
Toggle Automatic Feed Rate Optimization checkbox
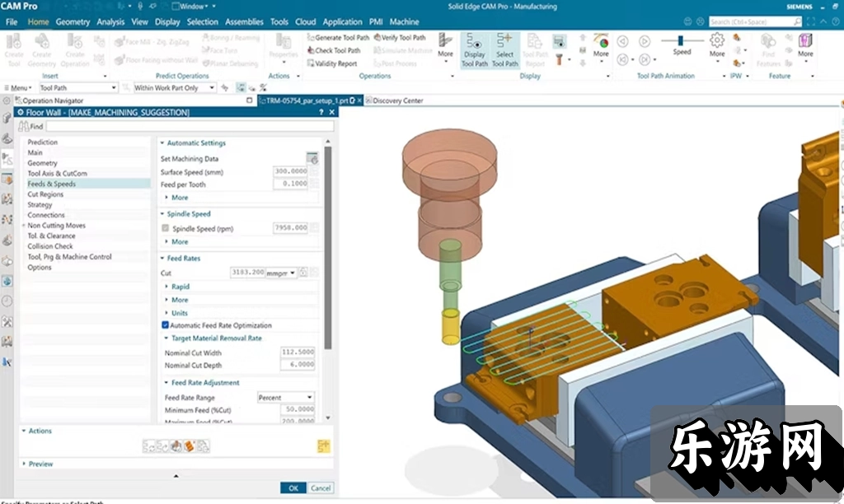165,325
